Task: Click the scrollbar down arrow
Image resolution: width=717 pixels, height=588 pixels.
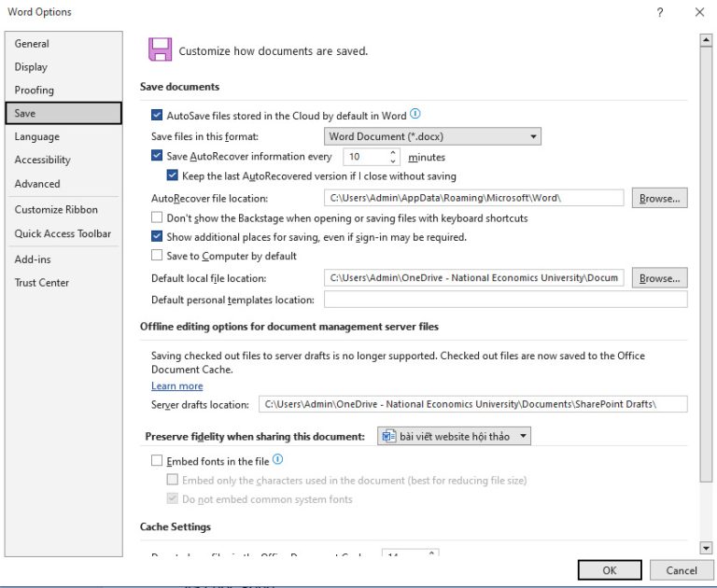Action: coord(706,549)
